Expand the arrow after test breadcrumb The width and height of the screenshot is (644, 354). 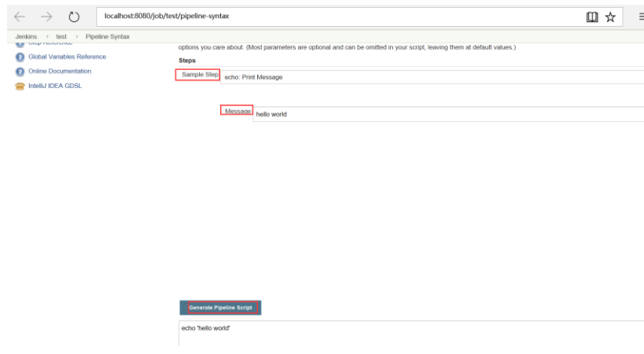click(x=77, y=36)
